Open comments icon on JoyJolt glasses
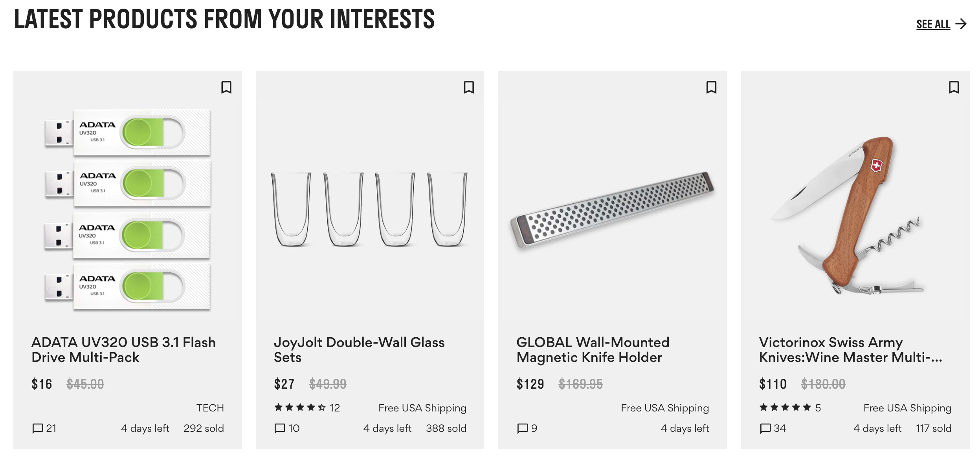The image size is (980, 457). [280, 428]
